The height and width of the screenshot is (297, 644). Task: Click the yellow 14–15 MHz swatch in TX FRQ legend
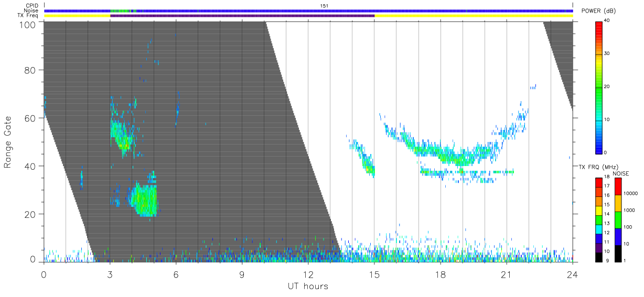(599, 210)
